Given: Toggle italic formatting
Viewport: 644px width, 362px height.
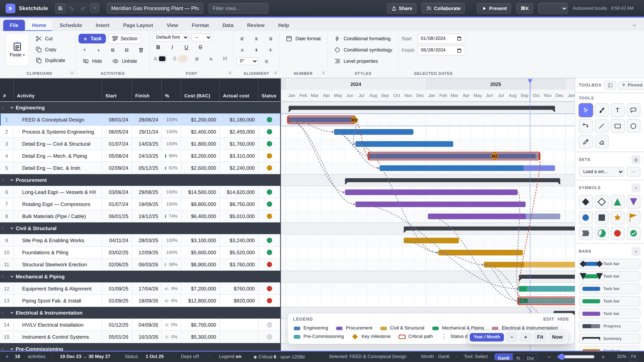Looking at the screenshot, I should 172,47.
